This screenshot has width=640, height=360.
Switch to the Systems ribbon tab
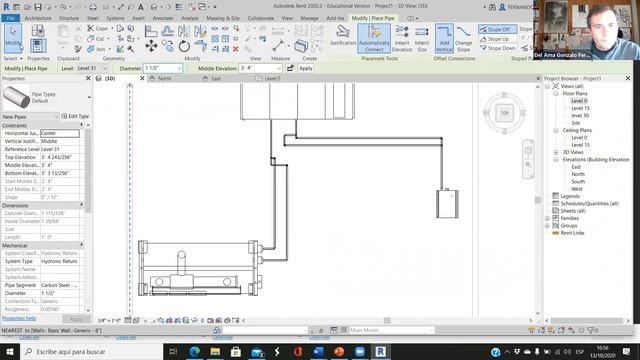[x=115, y=18]
